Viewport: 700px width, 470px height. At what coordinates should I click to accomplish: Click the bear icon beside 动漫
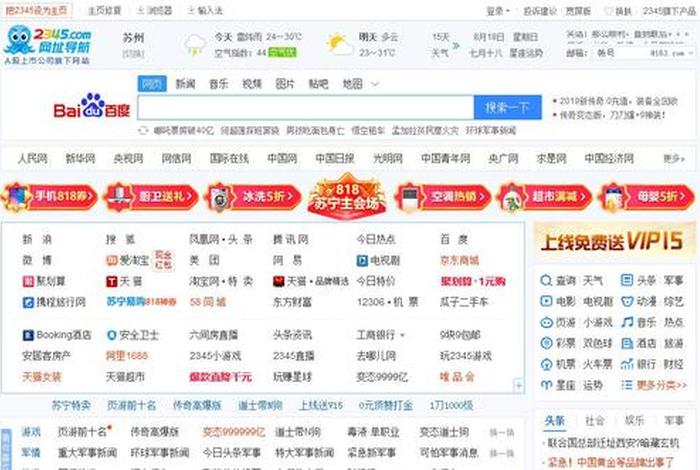click(x=627, y=302)
